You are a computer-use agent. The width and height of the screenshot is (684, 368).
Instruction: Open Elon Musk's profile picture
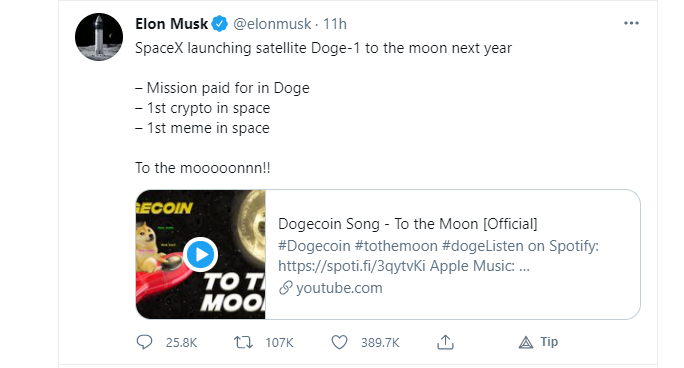(99, 37)
